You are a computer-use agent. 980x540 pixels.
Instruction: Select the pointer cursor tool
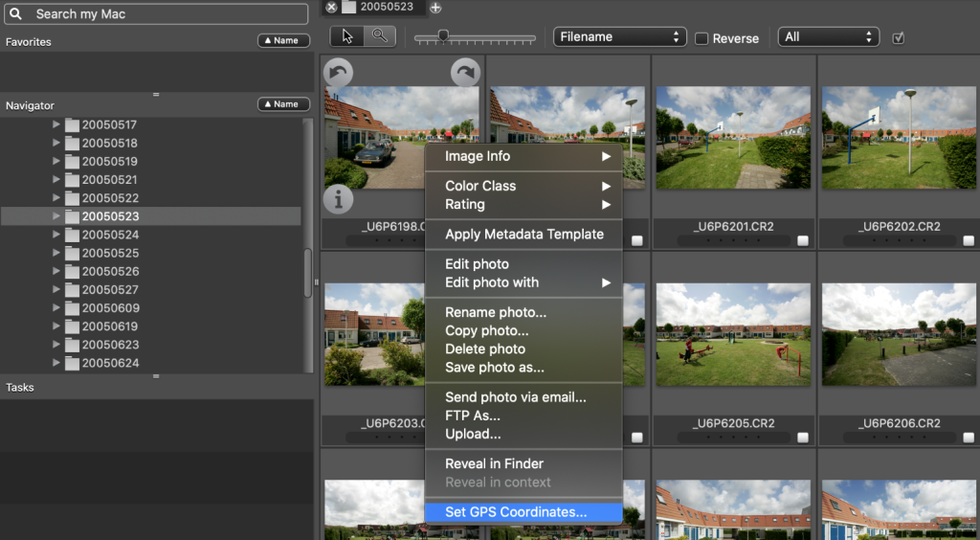[x=346, y=36]
